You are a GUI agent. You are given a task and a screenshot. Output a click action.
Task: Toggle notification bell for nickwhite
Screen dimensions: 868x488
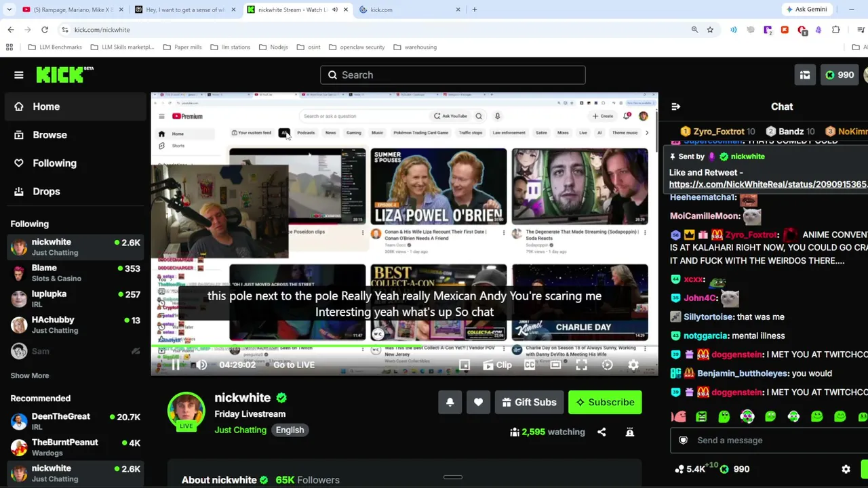(x=450, y=402)
